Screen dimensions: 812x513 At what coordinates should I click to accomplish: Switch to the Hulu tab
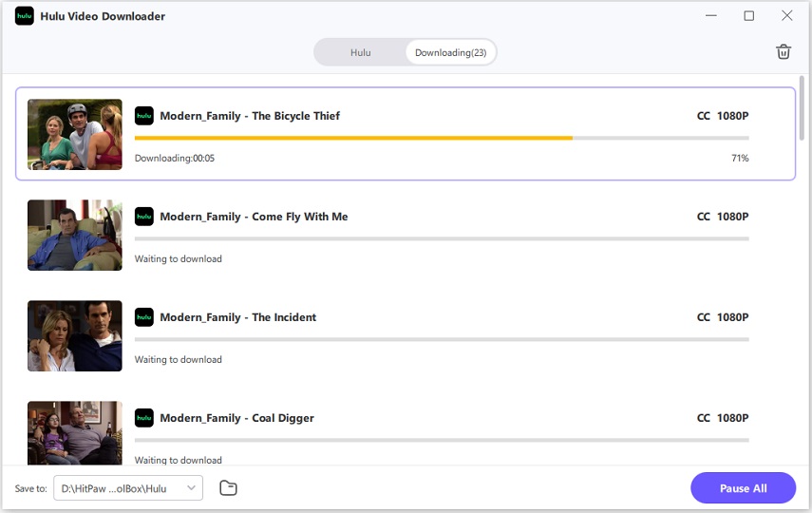361,52
